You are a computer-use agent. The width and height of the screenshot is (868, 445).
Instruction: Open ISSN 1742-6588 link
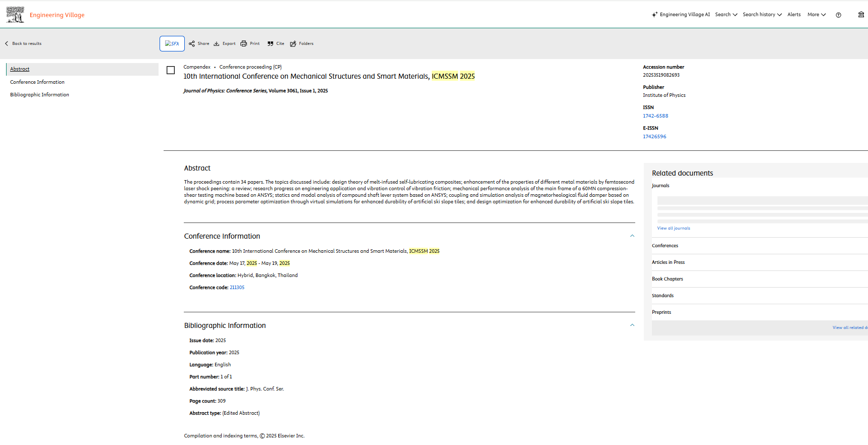(655, 116)
